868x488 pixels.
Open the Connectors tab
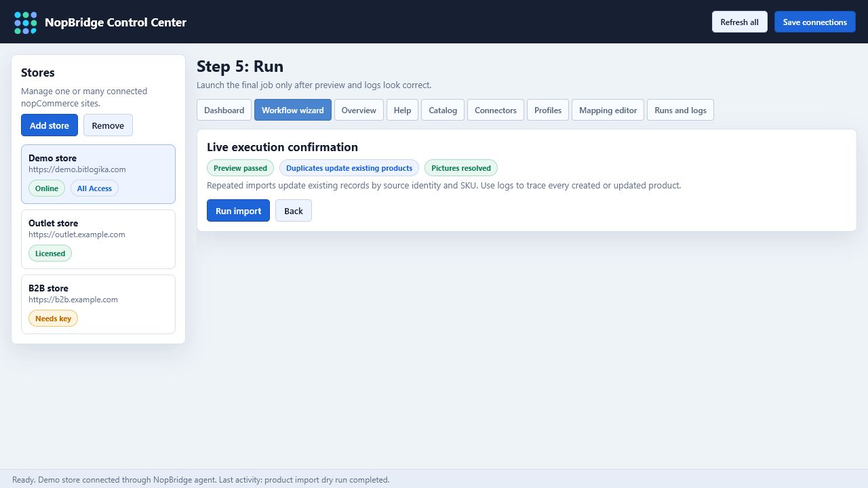[x=496, y=110]
